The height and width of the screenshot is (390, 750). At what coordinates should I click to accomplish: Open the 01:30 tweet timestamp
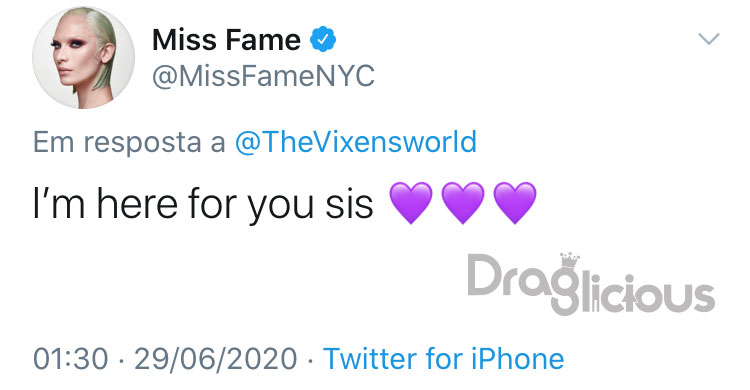click(x=71, y=359)
